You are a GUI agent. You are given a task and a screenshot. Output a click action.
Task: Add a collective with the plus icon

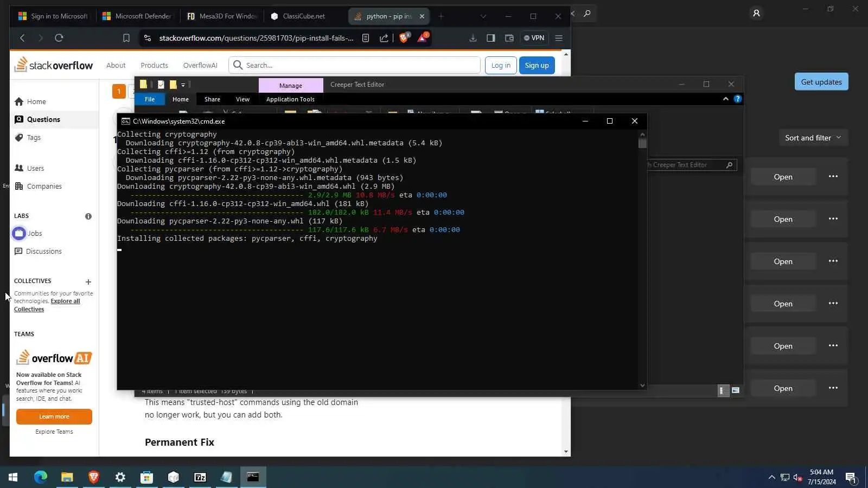(88, 282)
